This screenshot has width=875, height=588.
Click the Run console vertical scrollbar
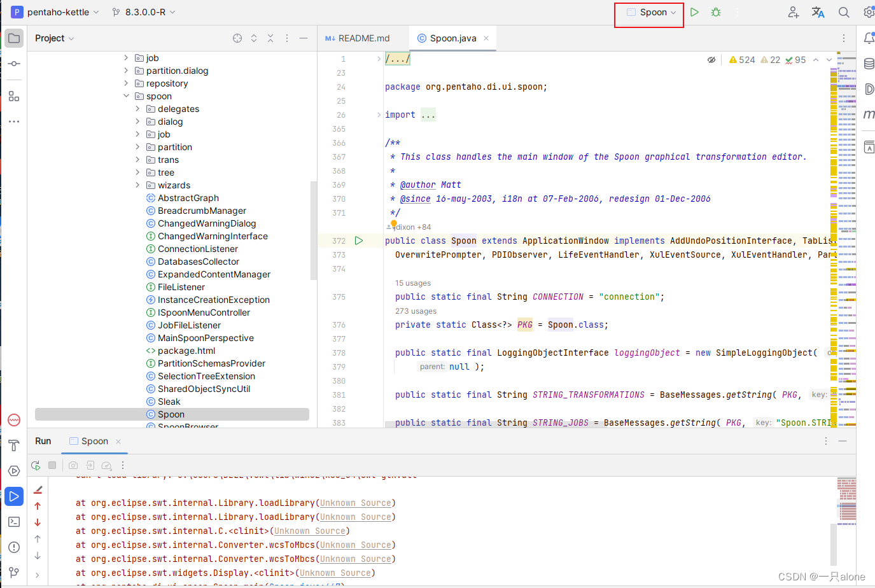[833, 545]
